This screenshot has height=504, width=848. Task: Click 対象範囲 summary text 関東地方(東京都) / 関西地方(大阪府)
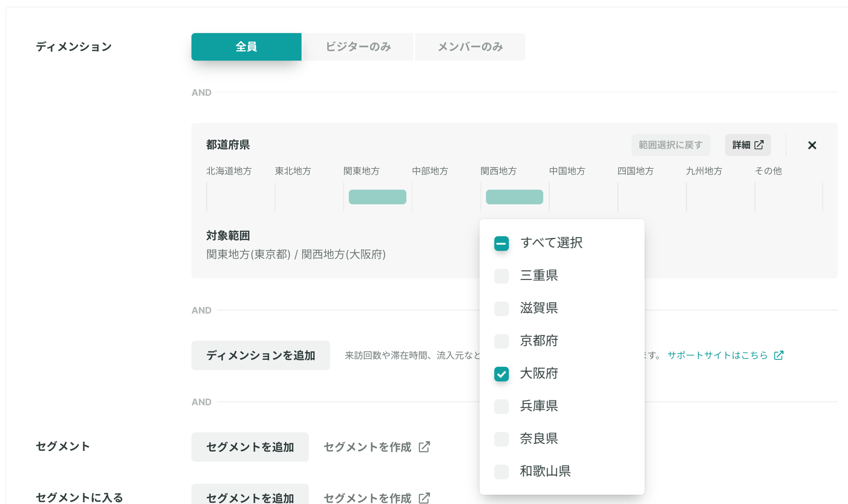click(296, 254)
